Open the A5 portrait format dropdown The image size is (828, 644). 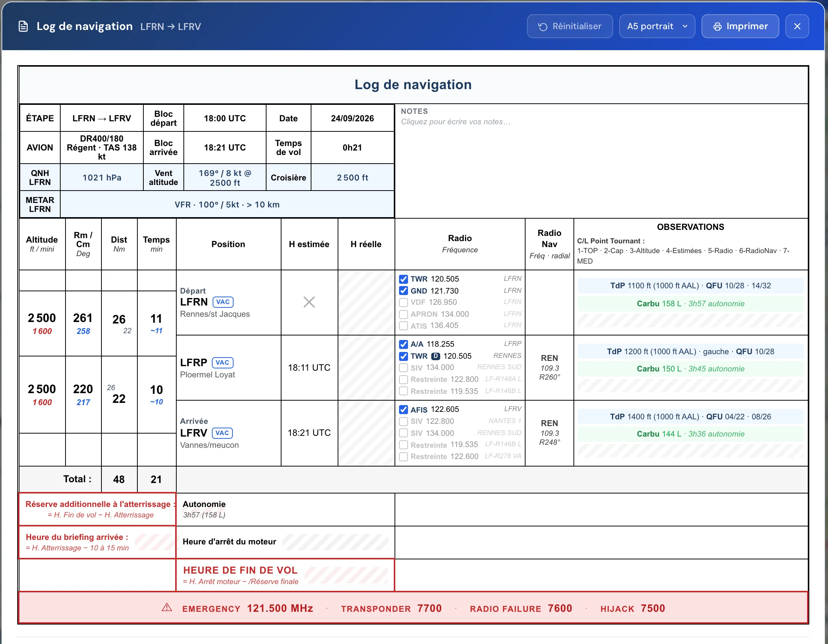[x=657, y=26]
